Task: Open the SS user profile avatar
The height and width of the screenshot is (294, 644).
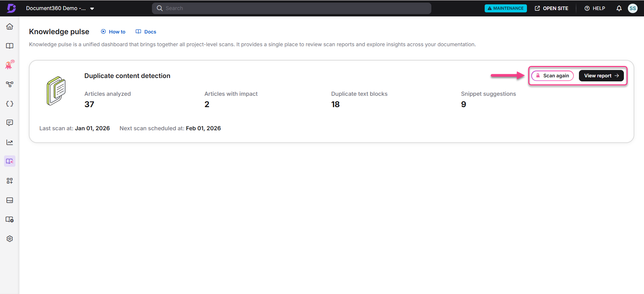Action: pyautogui.click(x=633, y=8)
